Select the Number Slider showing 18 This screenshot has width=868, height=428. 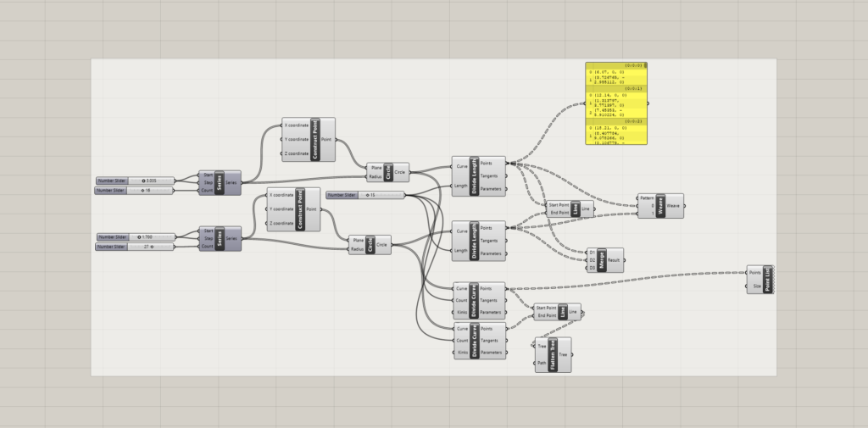pos(135,191)
